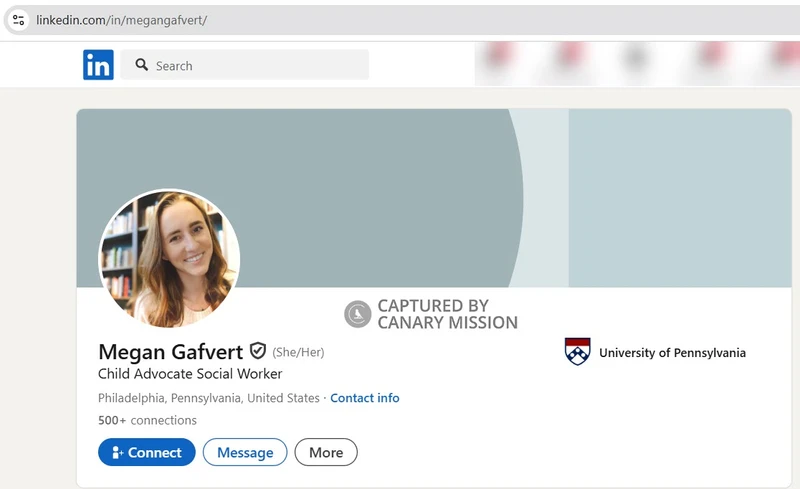Click the 500+ connections text
Viewport: 800px width, 489px height.
pyautogui.click(x=147, y=420)
